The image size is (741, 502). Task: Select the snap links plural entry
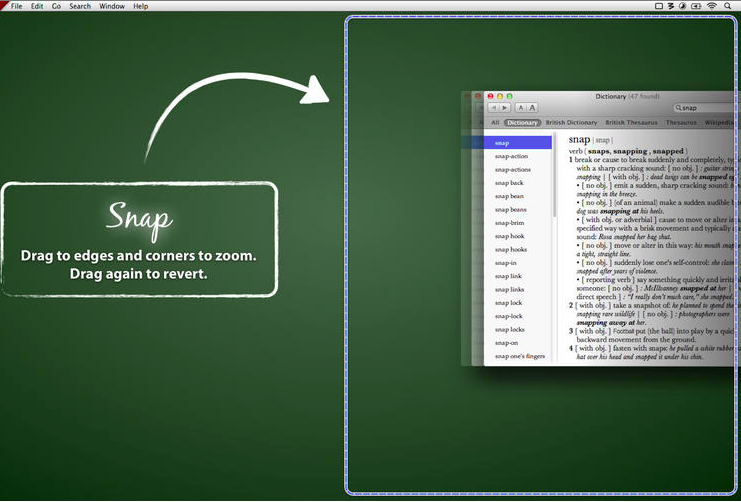509,289
